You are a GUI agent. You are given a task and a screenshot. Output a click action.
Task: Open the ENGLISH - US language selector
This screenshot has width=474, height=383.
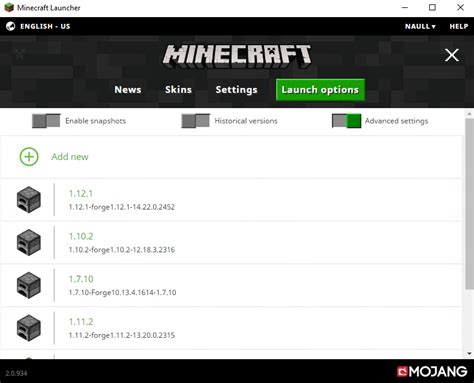45,26
